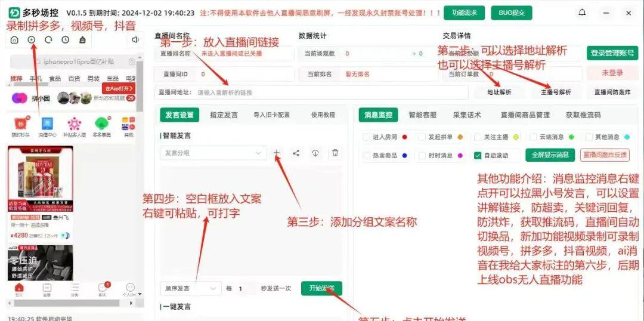
Task: Click the 全屏显示消息 button
Action: tap(550, 155)
